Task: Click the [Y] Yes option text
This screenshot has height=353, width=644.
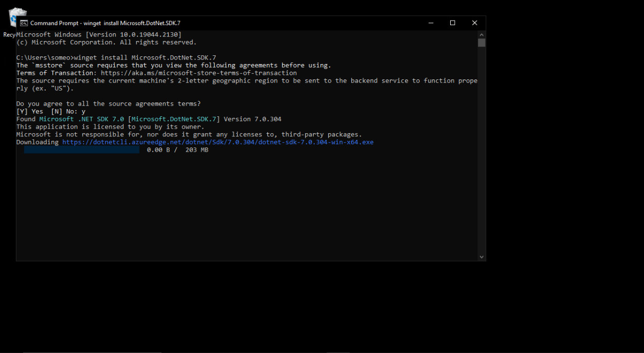Action: [30, 111]
